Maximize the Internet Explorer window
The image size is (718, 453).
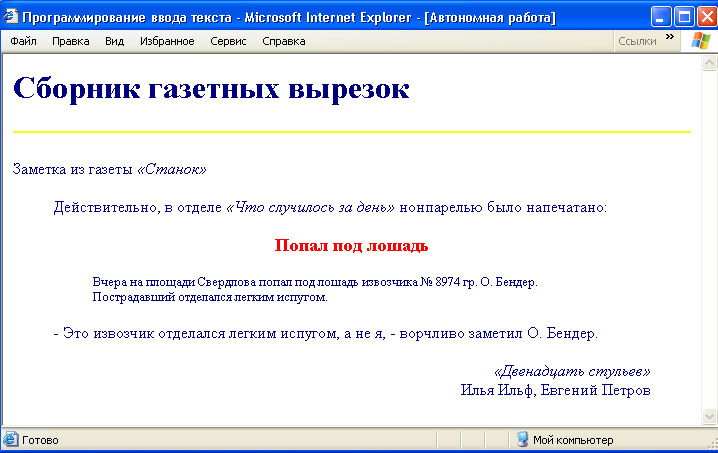click(684, 17)
